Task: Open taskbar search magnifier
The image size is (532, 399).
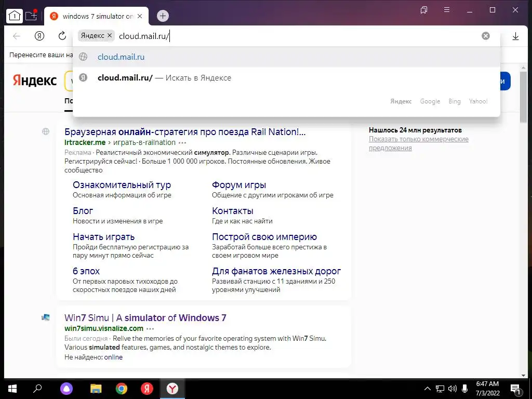Action: click(x=37, y=389)
